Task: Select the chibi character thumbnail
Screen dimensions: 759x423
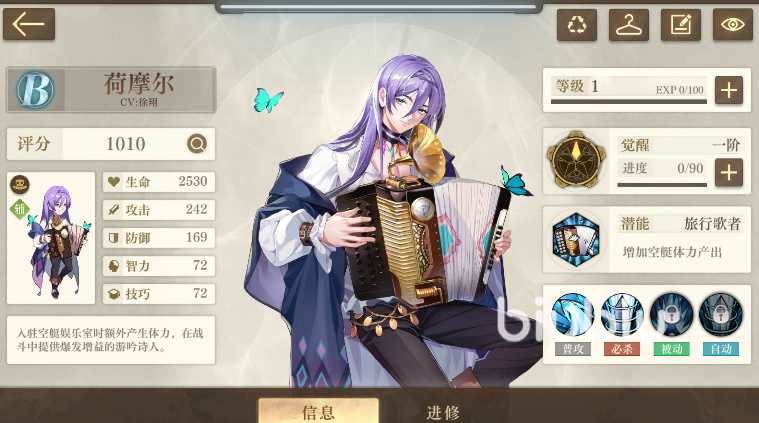Action: [51, 238]
